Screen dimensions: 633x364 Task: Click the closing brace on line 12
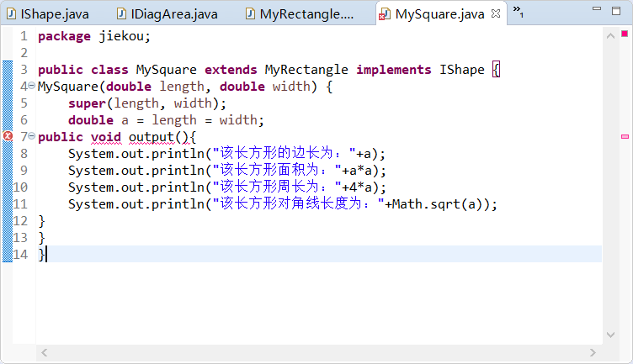click(x=41, y=221)
